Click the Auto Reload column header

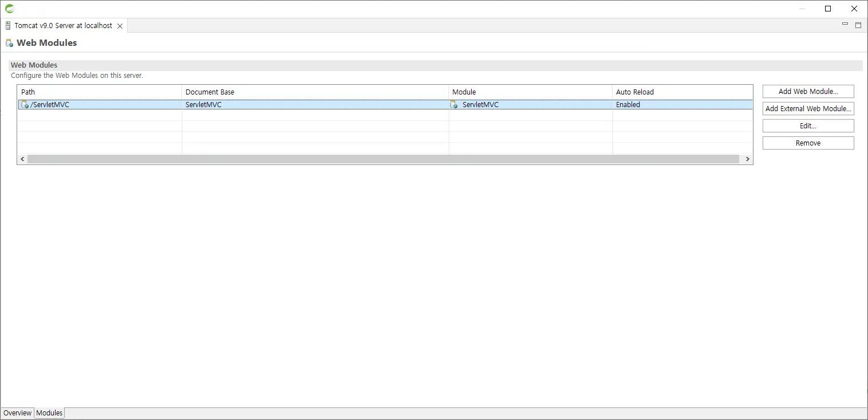(682, 92)
